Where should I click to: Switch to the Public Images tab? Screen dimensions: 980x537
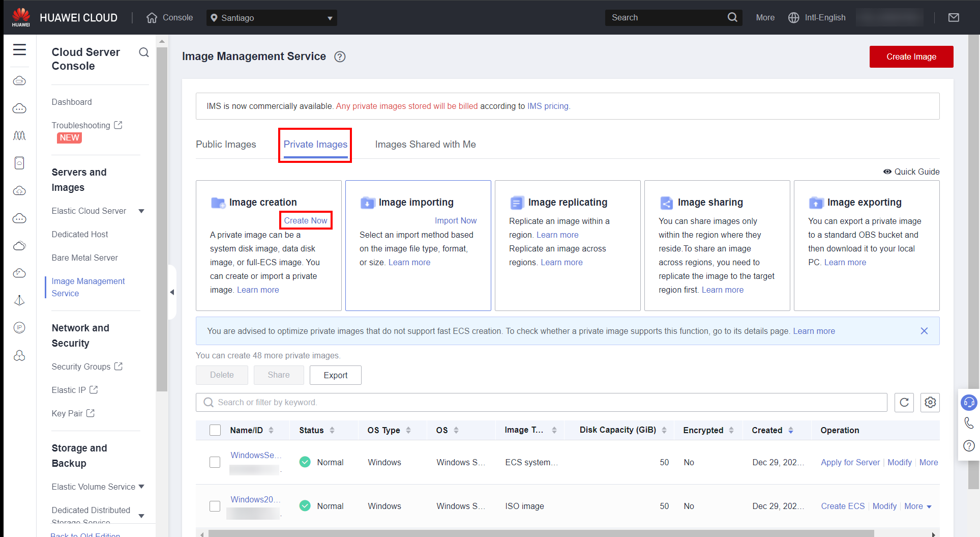coord(226,145)
